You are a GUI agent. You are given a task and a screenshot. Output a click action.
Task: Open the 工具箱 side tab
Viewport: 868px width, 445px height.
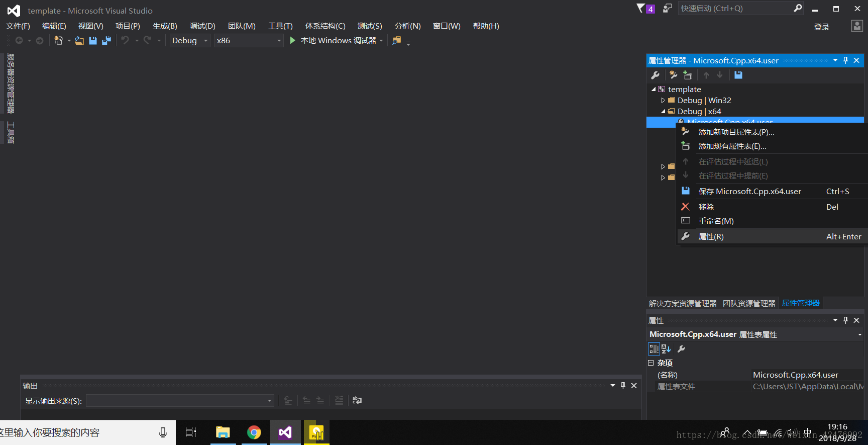(x=11, y=133)
